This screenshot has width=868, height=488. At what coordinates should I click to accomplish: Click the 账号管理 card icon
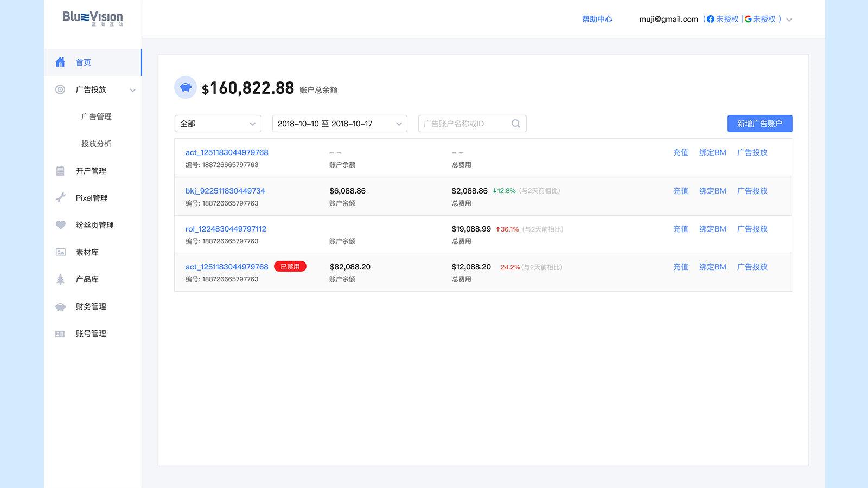pos(60,333)
